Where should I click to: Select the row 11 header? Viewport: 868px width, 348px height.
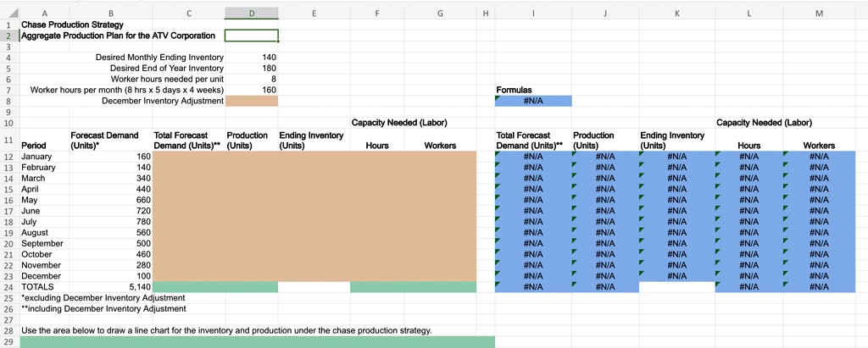click(x=9, y=140)
